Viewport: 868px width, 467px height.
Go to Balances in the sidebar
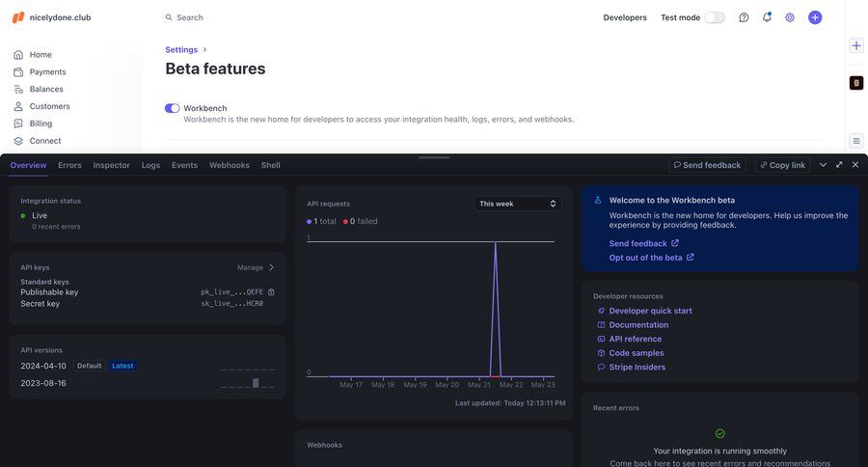pos(46,89)
